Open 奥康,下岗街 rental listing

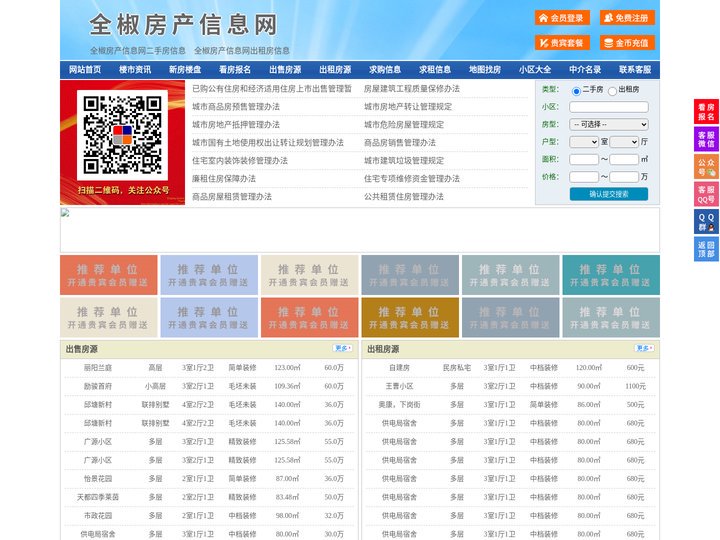coord(399,405)
